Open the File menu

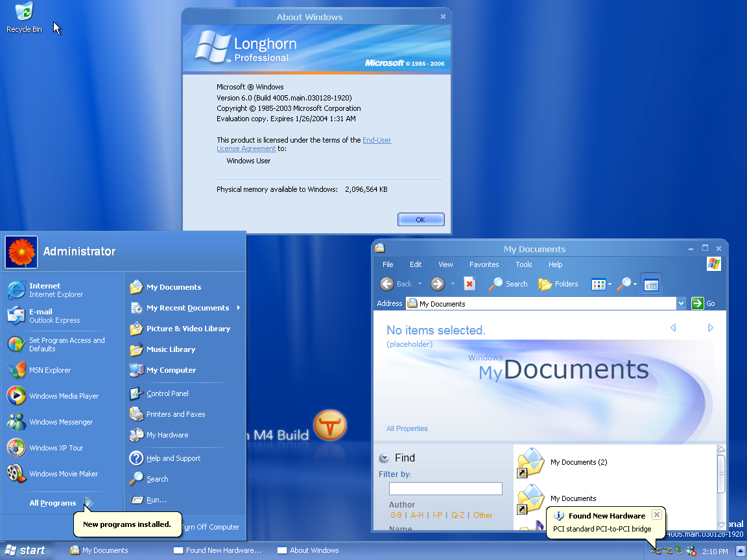388,264
